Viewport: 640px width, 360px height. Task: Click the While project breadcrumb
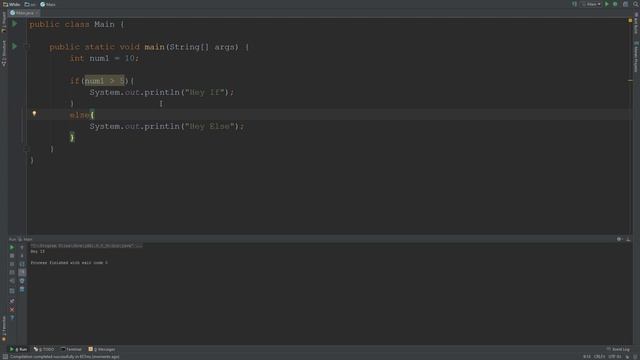point(11,4)
